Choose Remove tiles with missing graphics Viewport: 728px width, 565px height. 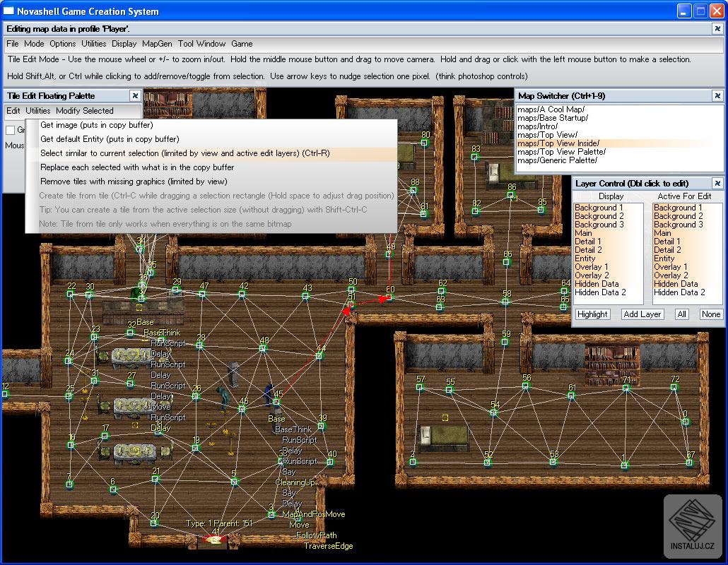tap(212, 182)
